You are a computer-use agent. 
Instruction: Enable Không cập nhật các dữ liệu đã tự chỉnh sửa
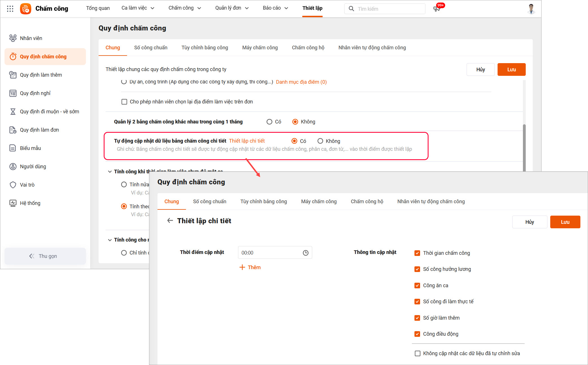[418, 353]
